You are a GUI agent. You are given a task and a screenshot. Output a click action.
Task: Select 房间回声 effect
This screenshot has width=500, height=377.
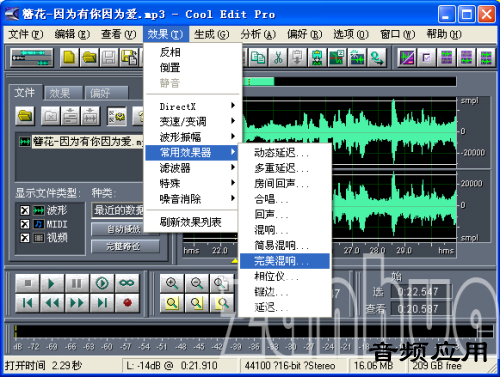pyautogui.click(x=285, y=183)
